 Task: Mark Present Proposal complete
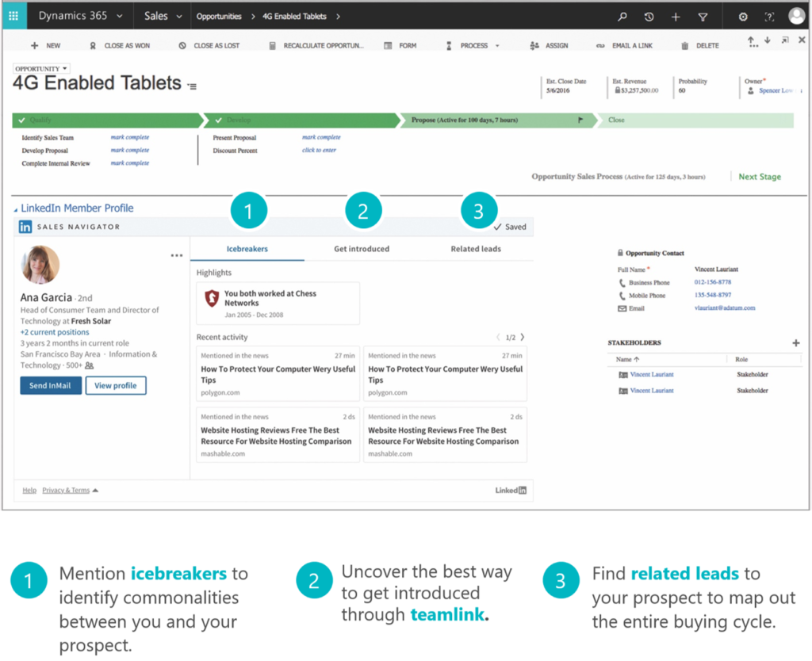(321, 137)
